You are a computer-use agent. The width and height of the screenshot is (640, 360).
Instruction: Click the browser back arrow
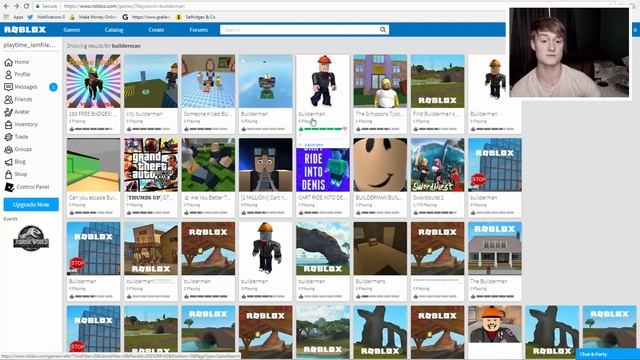coord(7,6)
